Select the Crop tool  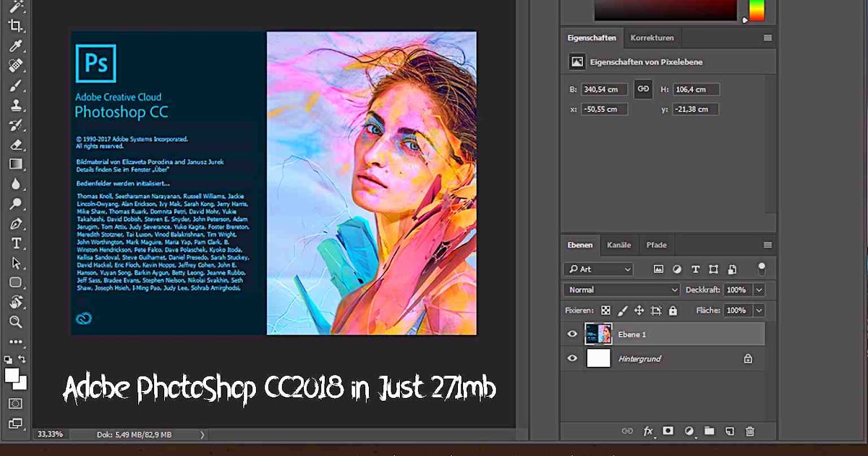(x=16, y=26)
